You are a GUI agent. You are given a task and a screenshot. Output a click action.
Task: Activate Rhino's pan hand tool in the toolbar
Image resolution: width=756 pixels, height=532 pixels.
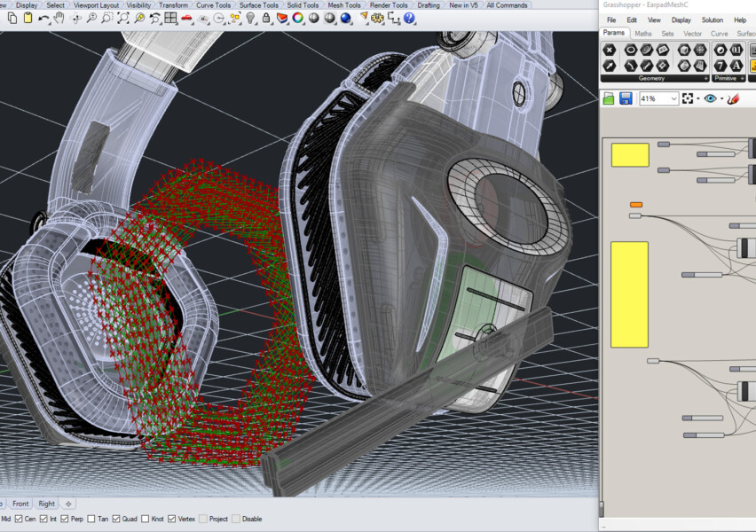tap(58, 19)
